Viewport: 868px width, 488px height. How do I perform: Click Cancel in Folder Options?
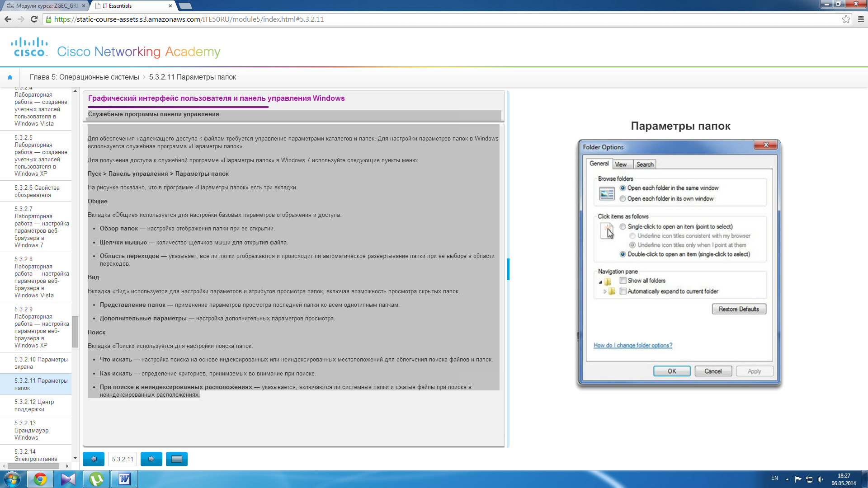tap(713, 371)
